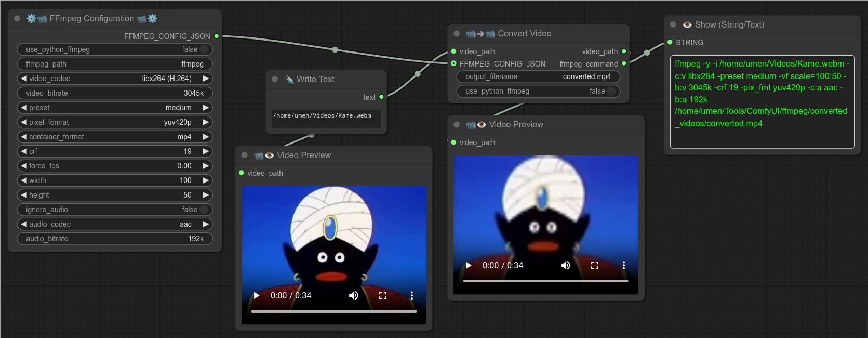
Task: Toggle ignore_audio switch
Action: [204, 210]
